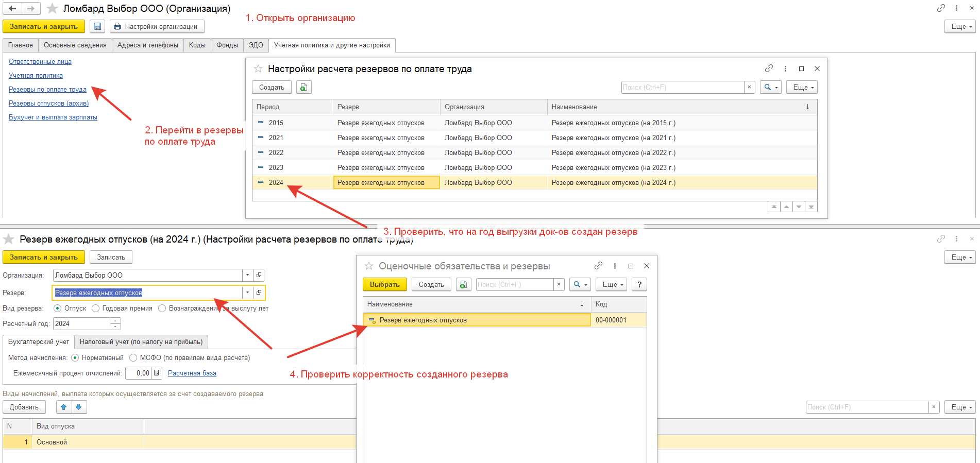Open the Еще menu above the Вид отпуска table
The width and height of the screenshot is (980, 463).
[960, 407]
